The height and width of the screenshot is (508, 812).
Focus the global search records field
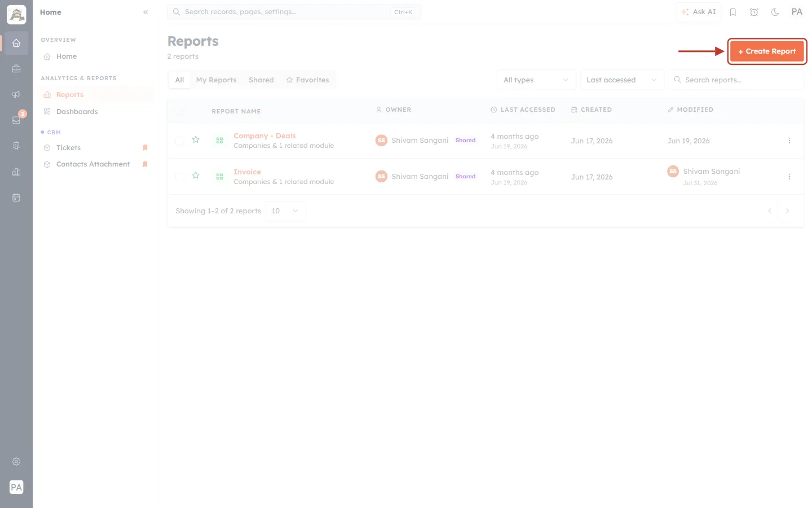294,12
